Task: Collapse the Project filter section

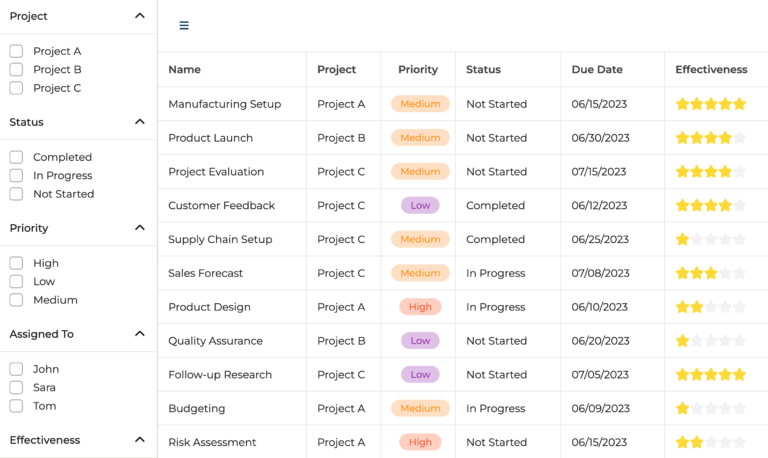Action: [139, 16]
